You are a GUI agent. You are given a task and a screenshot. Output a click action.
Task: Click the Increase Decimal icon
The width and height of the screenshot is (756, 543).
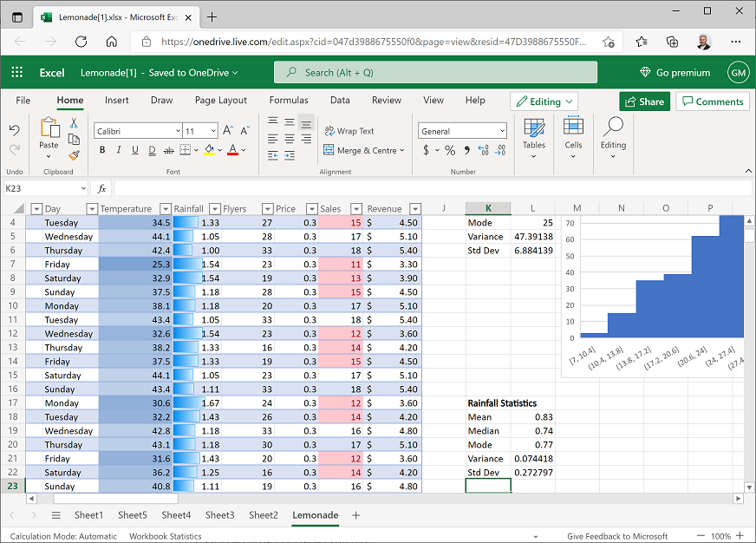[482, 150]
